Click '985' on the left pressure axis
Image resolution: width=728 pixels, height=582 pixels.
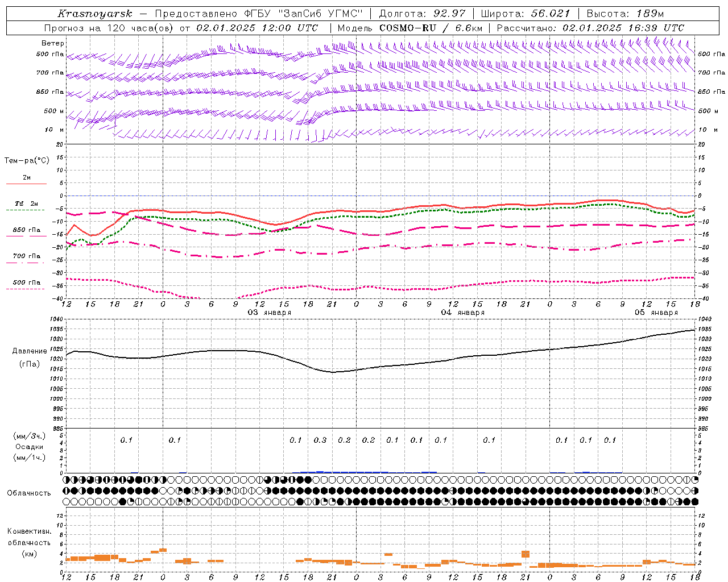pyautogui.click(x=59, y=429)
